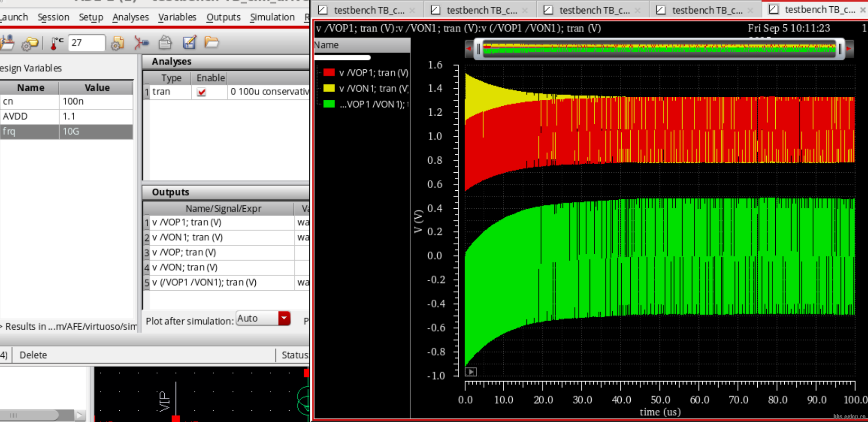Click legend entry 'v /VON1; tran (V'
Image resolution: width=868 pixels, height=422 pixels.
click(374, 89)
